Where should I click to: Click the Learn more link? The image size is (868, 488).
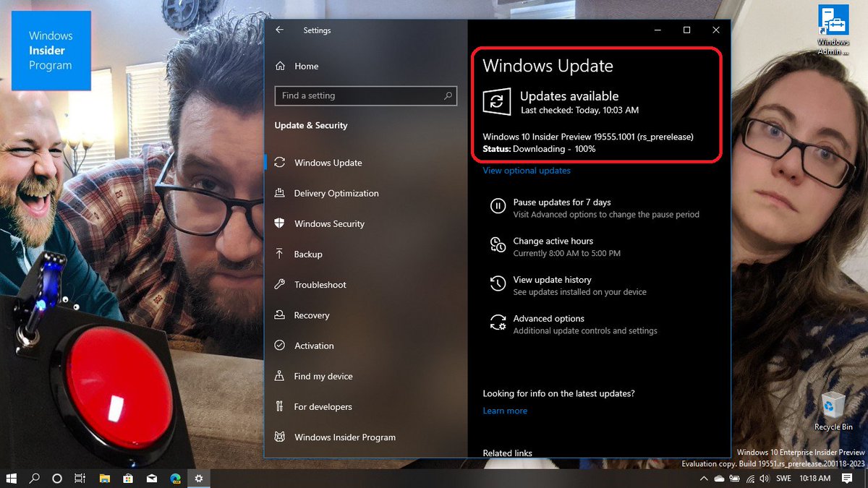[x=505, y=411]
